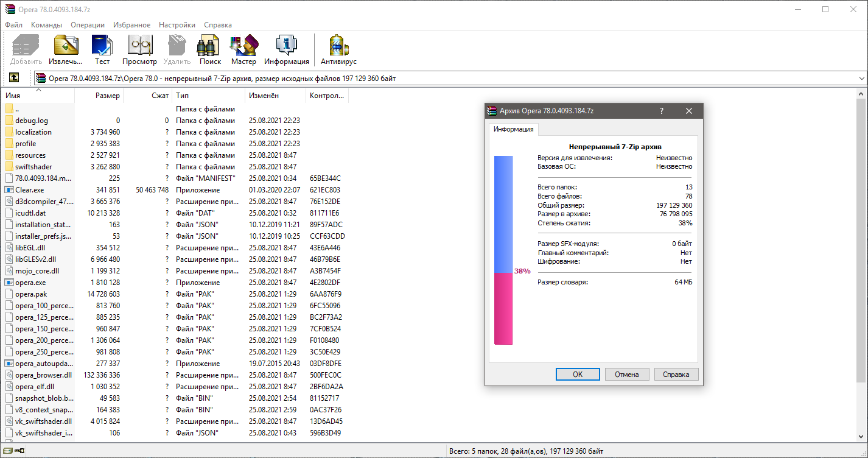Sort by the Контрол... column header
The height and width of the screenshot is (458, 868).
(x=327, y=96)
